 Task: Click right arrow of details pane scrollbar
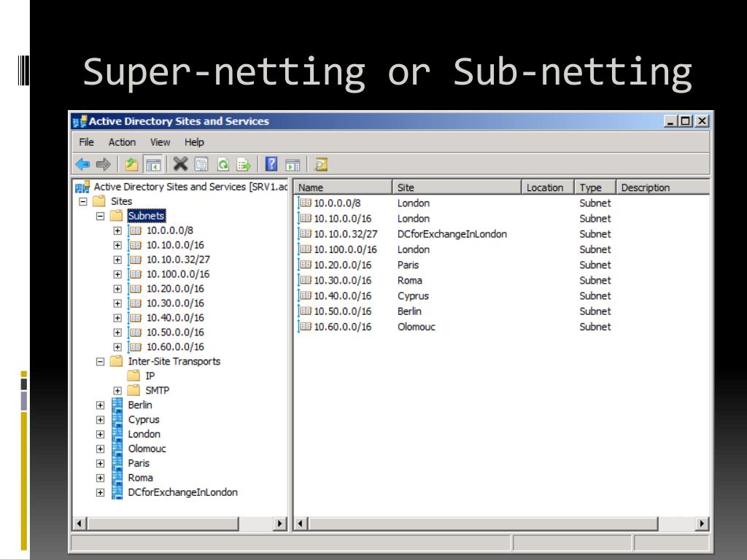(703, 524)
